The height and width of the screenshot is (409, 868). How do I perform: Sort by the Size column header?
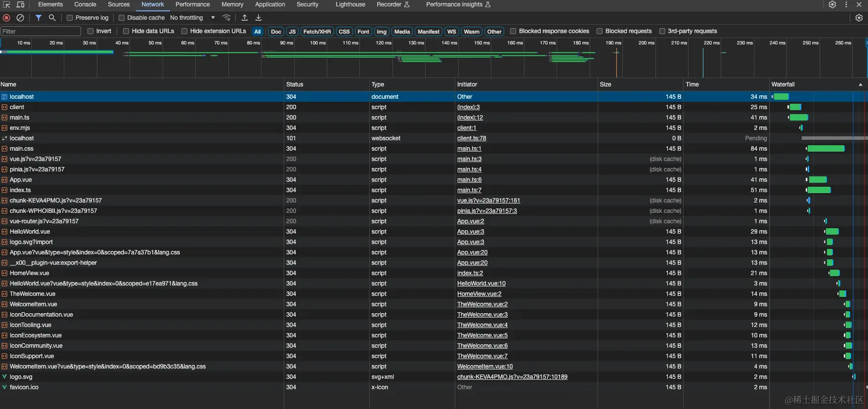point(641,84)
